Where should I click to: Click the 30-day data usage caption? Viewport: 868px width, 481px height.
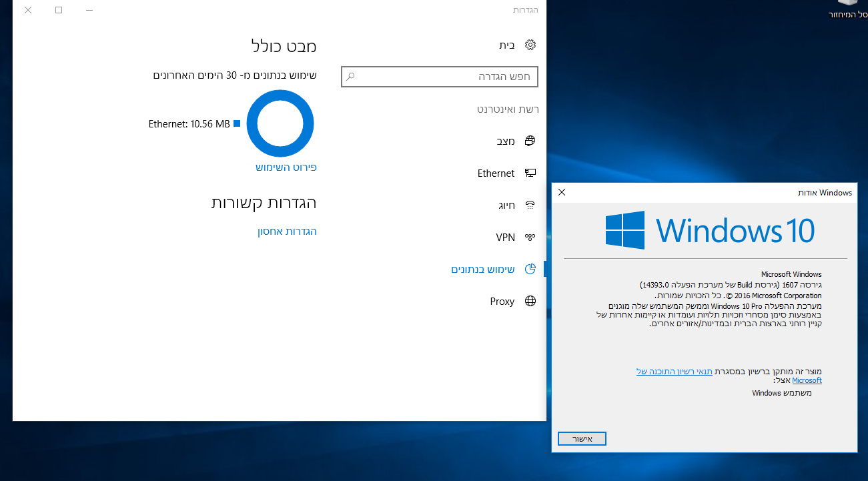tap(236, 75)
